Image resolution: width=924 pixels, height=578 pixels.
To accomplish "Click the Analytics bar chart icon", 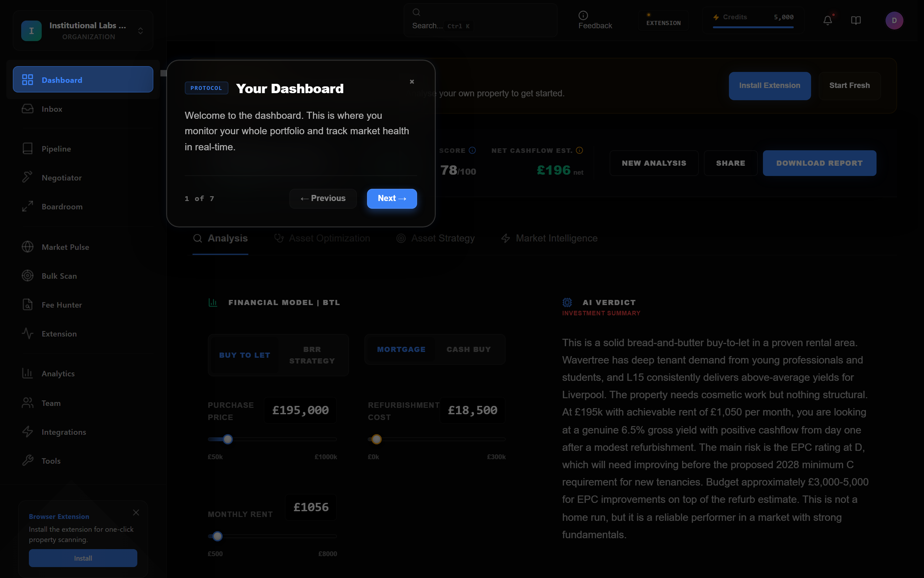I will [x=28, y=373].
